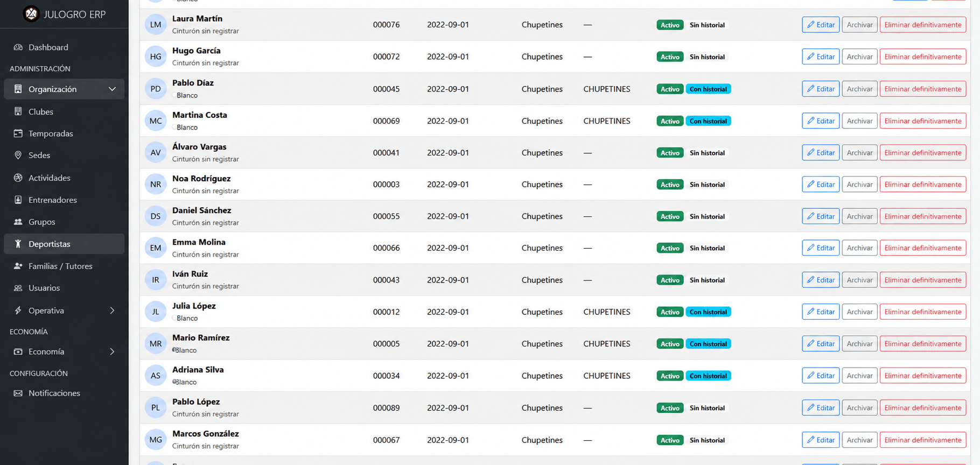Click the Grupos people icon

pos(18,222)
